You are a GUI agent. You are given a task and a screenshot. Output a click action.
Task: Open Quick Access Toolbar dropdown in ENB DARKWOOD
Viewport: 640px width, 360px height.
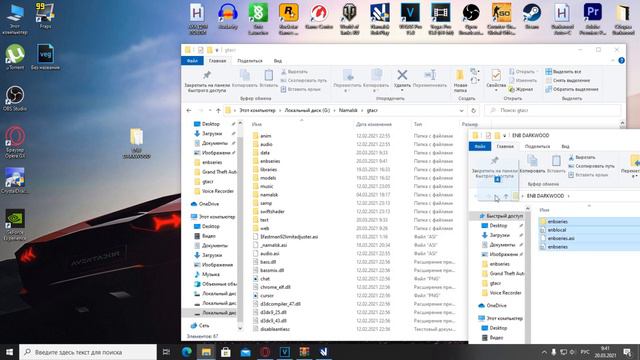[504, 136]
